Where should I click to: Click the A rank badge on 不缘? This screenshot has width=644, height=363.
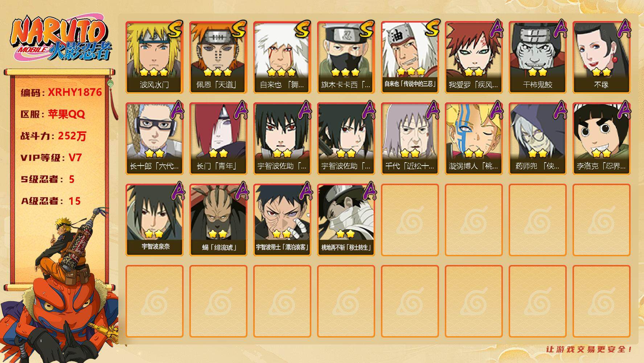[624, 29]
